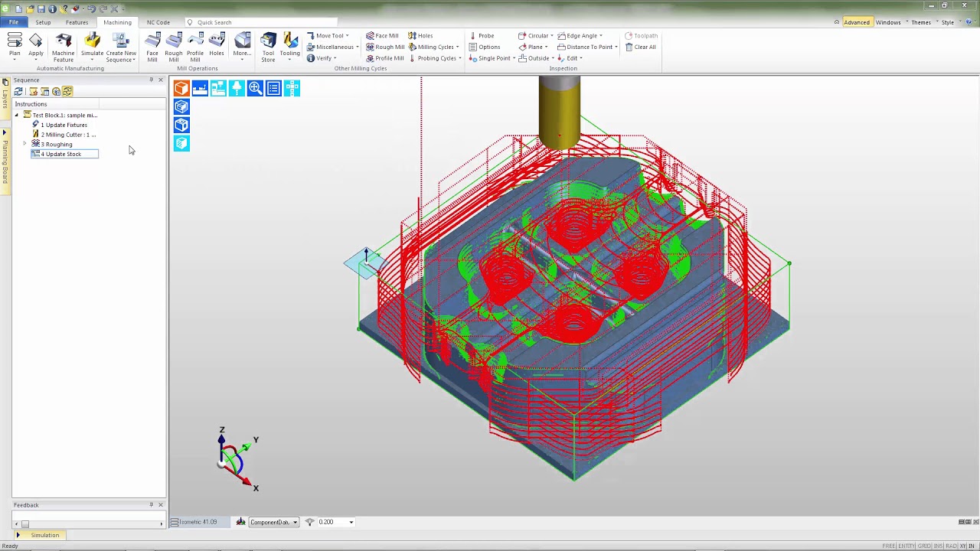Open the File menu
980x551 pixels.
pos(14,22)
